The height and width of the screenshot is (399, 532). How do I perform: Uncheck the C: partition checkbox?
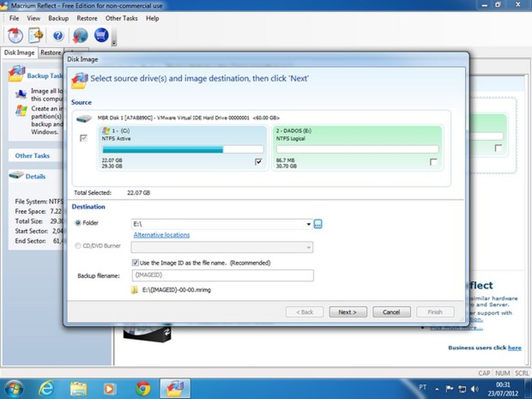[x=258, y=162]
